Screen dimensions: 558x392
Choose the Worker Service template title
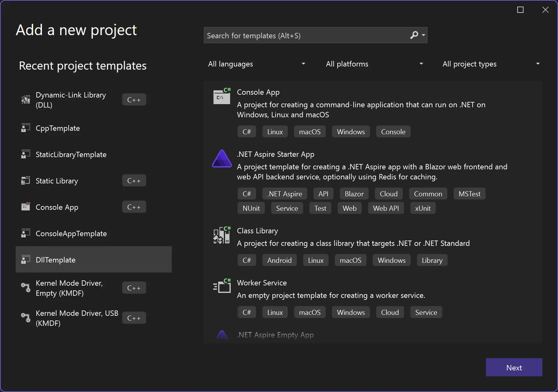tap(262, 283)
